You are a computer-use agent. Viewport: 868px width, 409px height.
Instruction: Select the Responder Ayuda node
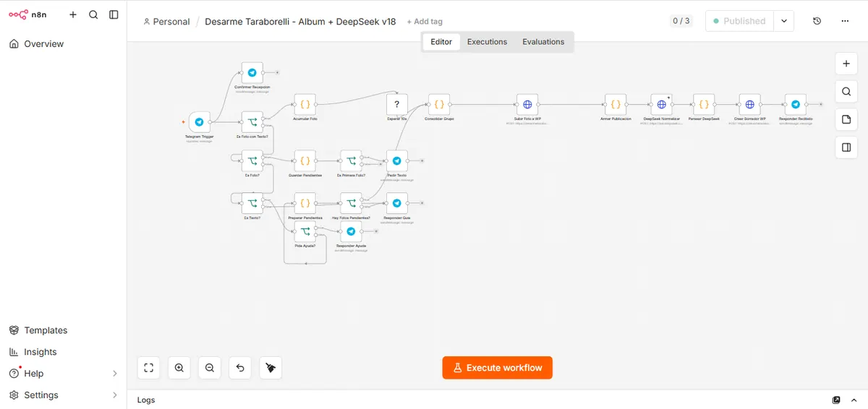click(351, 231)
